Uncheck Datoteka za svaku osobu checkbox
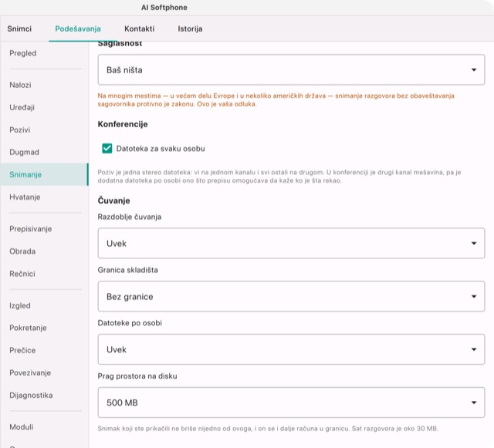This screenshot has width=494, height=448. 107,148
